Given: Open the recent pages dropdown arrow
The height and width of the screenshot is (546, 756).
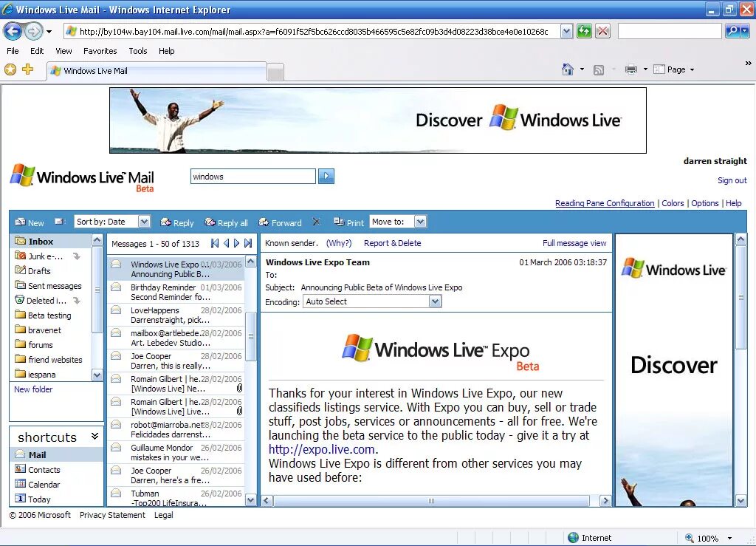Looking at the screenshot, I should pos(49,32).
